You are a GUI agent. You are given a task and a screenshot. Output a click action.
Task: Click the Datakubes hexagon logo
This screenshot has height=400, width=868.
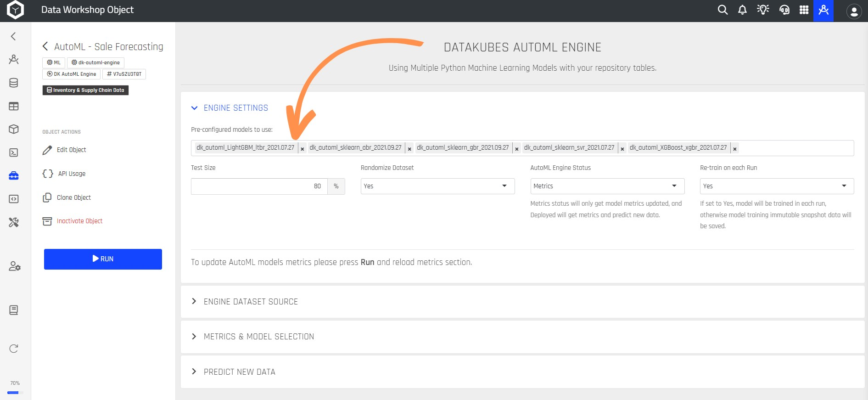tap(15, 10)
